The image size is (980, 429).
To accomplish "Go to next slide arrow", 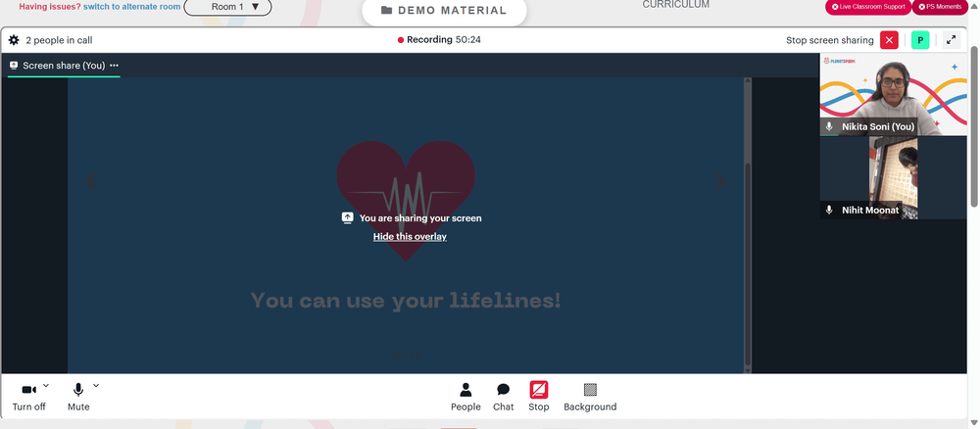I will pyautogui.click(x=721, y=181).
